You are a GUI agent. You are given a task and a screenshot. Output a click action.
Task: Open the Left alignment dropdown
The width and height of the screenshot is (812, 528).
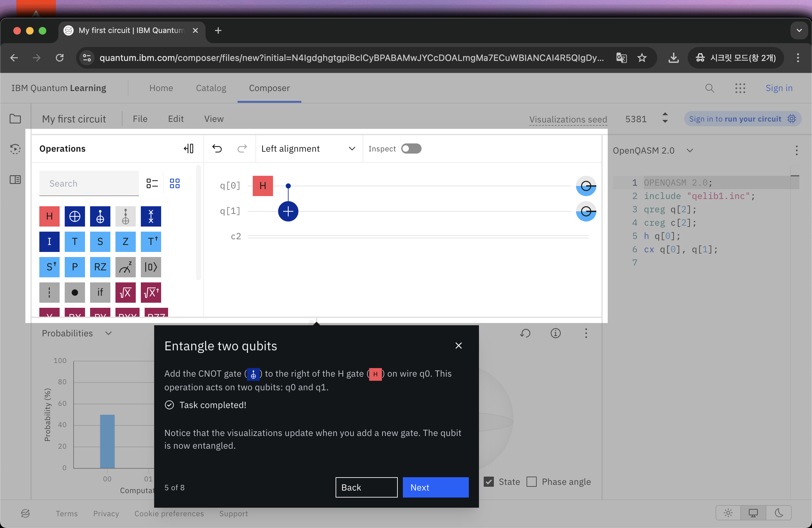[x=309, y=149]
